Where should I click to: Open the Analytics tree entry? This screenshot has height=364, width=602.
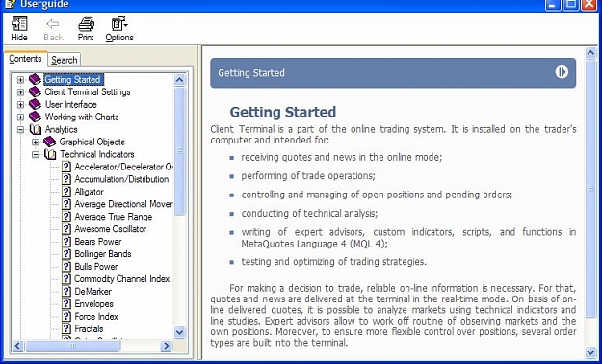61,129
